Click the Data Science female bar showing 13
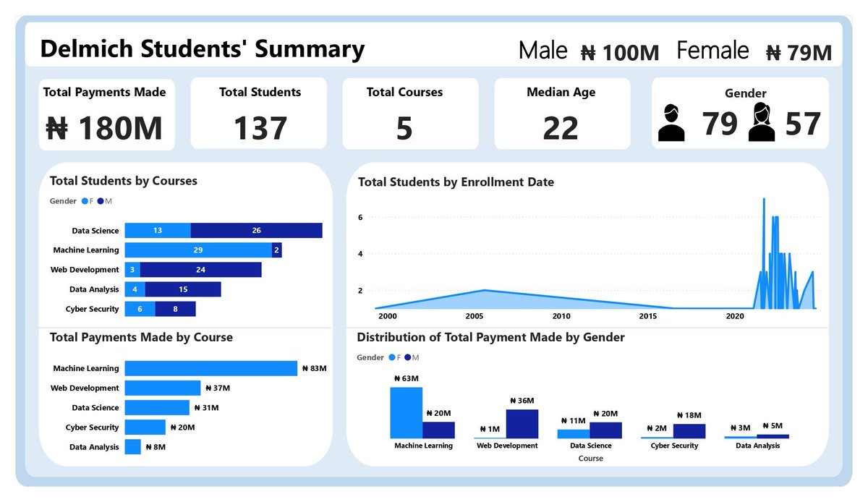 click(158, 230)
